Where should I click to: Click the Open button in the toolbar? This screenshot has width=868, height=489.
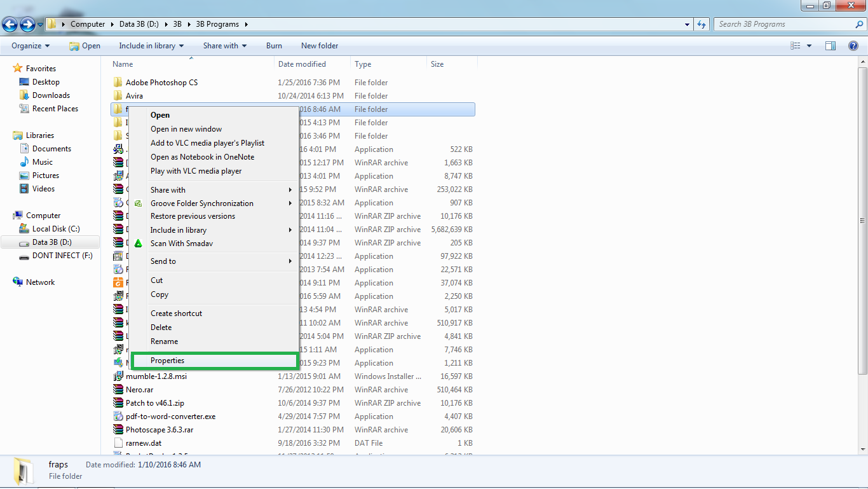point(85,46)
